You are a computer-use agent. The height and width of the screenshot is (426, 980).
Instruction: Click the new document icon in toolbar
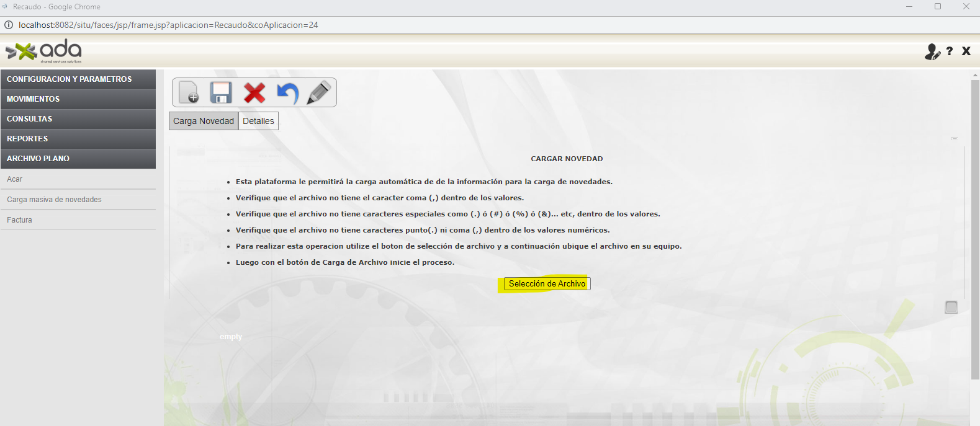(x=188, y=92)
